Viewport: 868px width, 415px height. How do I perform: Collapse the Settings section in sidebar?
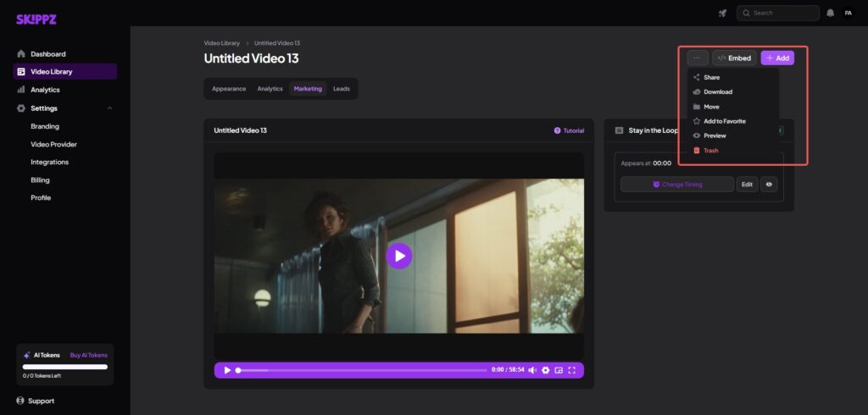point(109,108)
